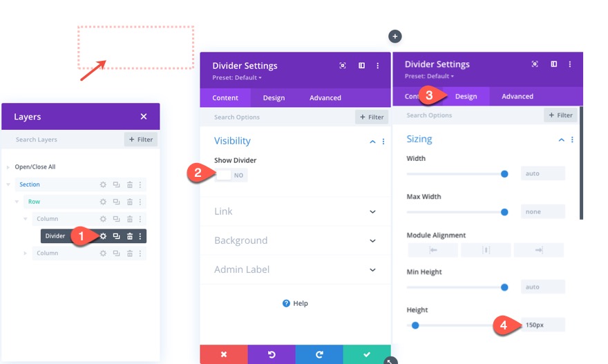Duplicate the Row layer
Screen dimensions: 608x364
click(116, 202)
